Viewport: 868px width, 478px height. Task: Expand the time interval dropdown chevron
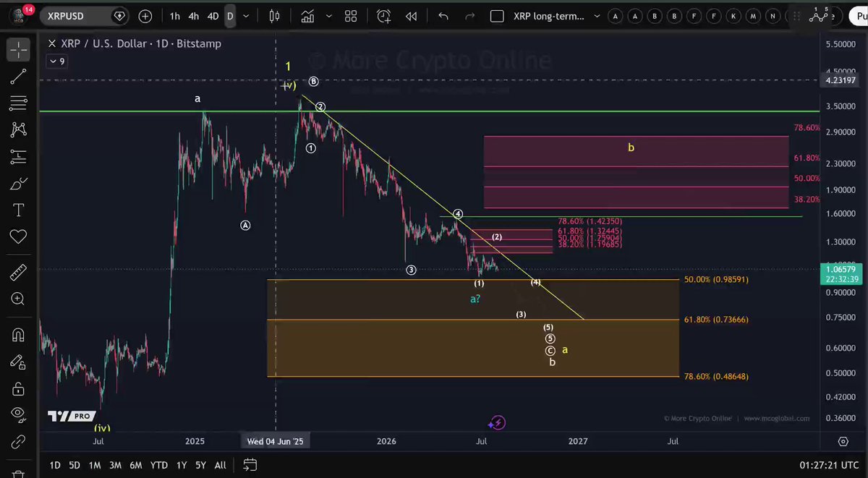(x=247, y=16)
